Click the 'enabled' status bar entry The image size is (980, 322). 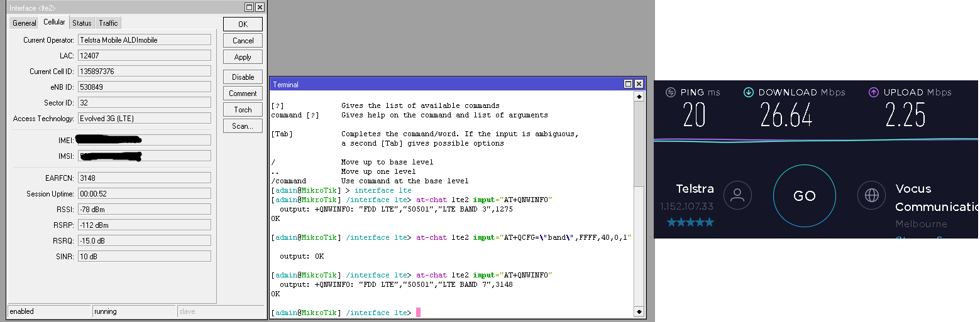pos(49,311)
